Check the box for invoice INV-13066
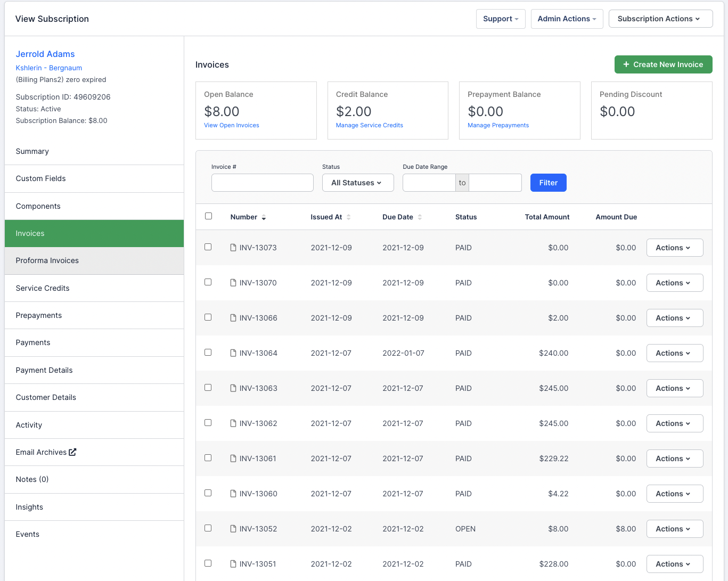Viewport: 728px width, 581px height. (208, 317)
